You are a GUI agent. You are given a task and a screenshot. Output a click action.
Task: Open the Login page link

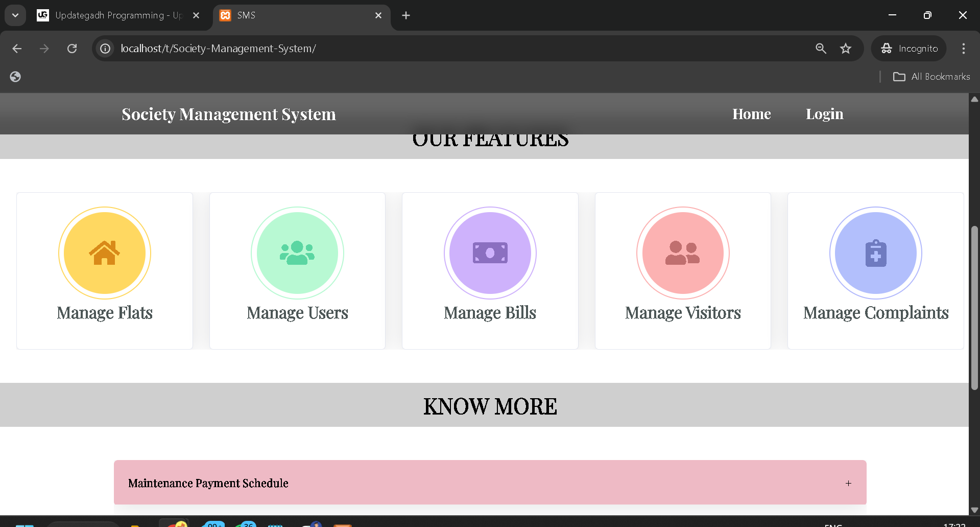coord(824,114)
